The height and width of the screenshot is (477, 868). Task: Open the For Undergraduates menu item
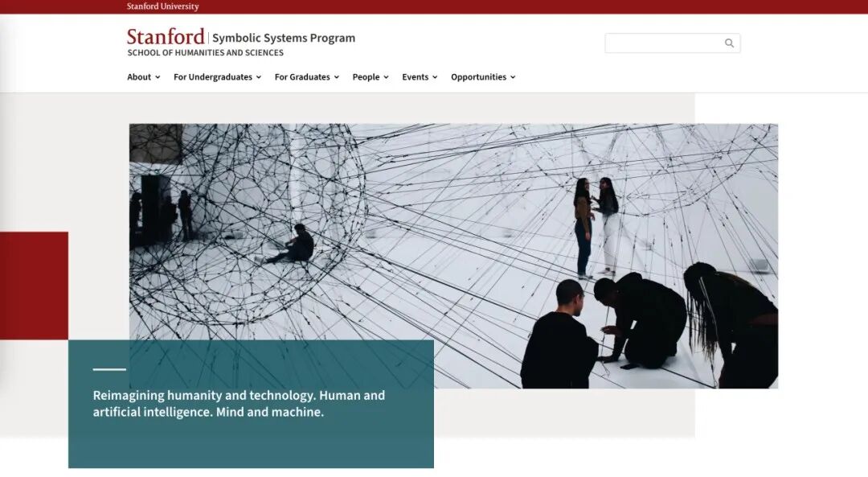[x=213, y=77]
